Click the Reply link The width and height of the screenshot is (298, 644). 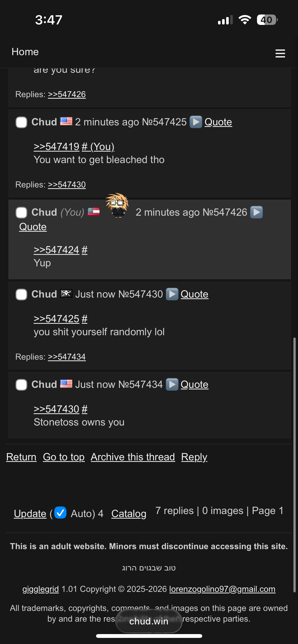[194, 457]
